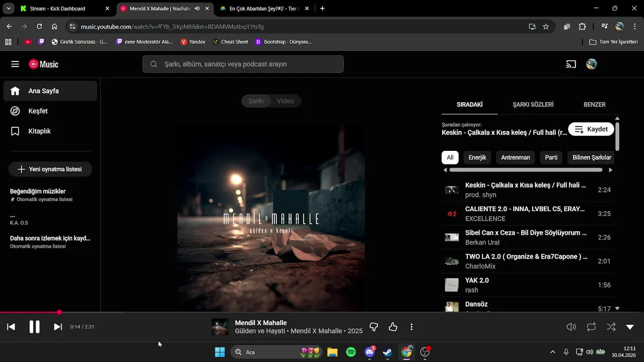Skip to the previous track
The width and height of the screenshot is (644, 362).
pos(11,327)
